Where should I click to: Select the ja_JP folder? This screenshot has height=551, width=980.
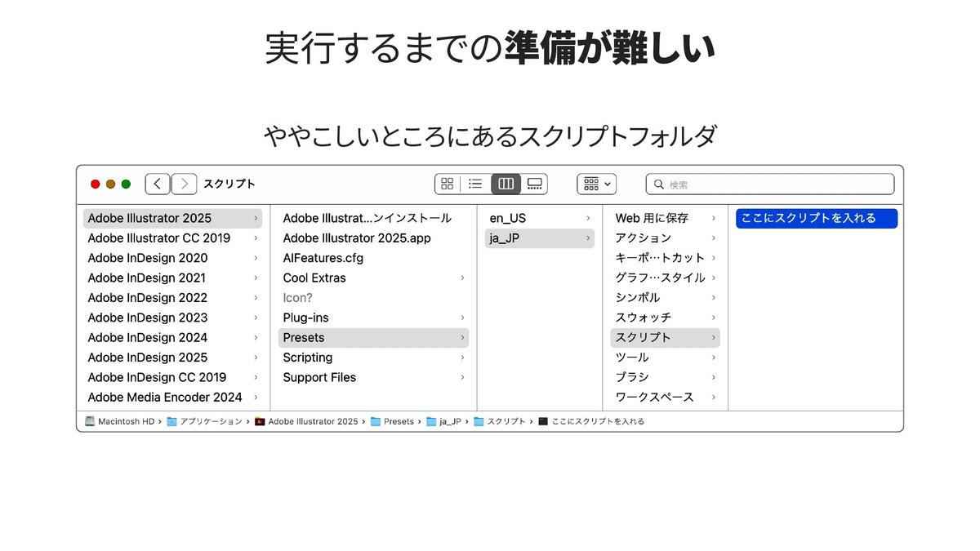pyautogui.click(x=540, y=238)
